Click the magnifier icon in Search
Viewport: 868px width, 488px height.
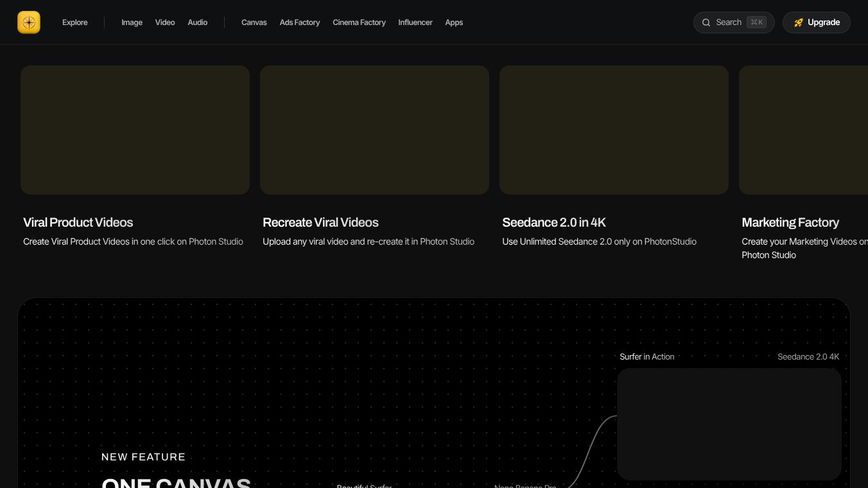[706, 22]
